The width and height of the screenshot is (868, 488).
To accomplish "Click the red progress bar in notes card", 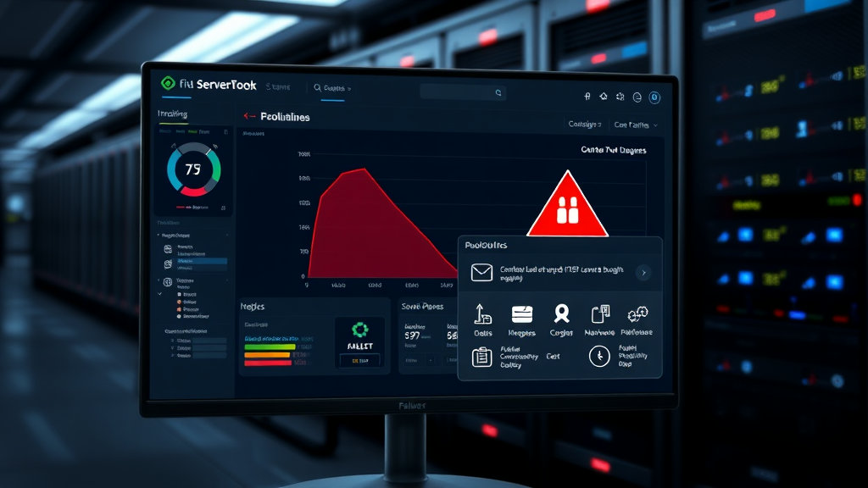I will point(268,363).
